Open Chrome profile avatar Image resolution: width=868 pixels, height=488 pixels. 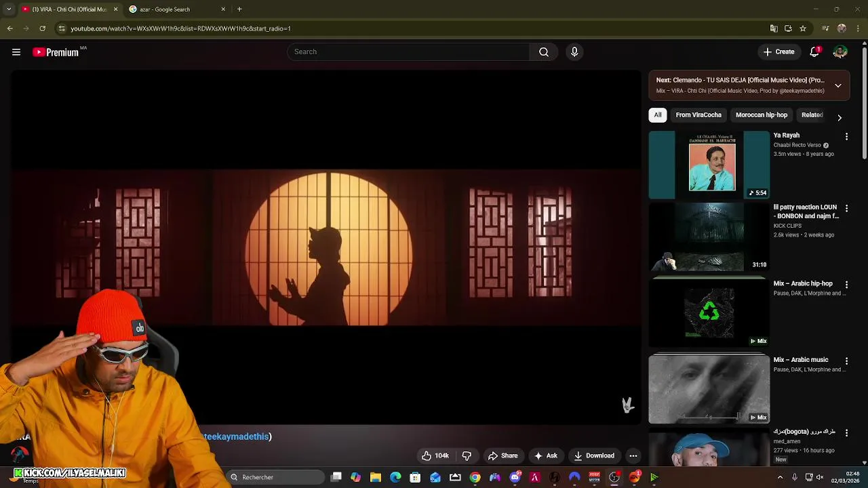(842, 28)
